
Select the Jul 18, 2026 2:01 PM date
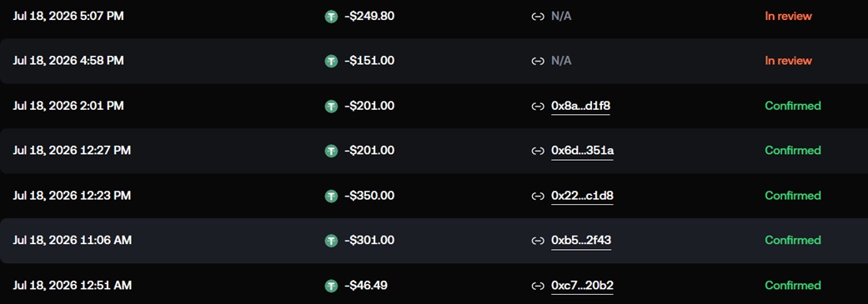(68, 106)
